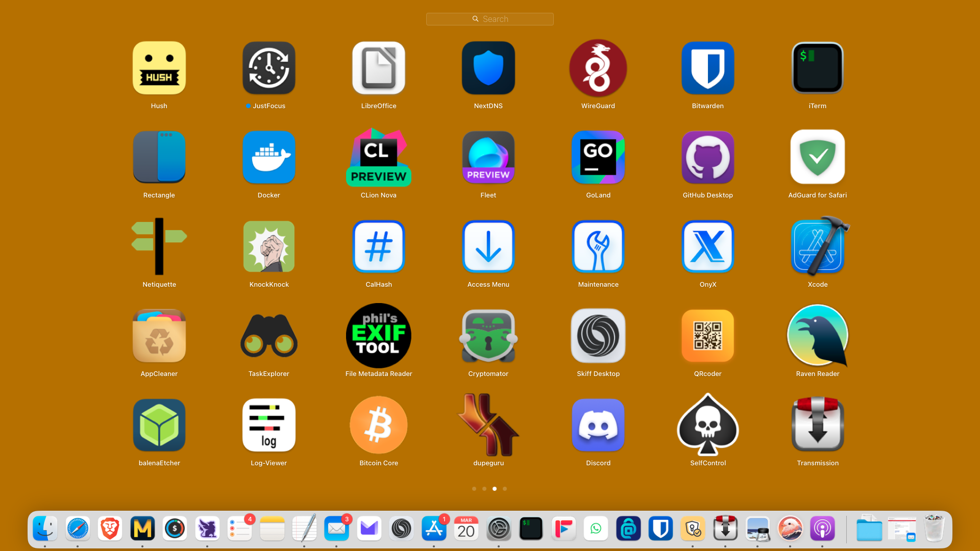Open LibreOffice
Viewport: 980px width, 551px height.
(x=379, y=68)
